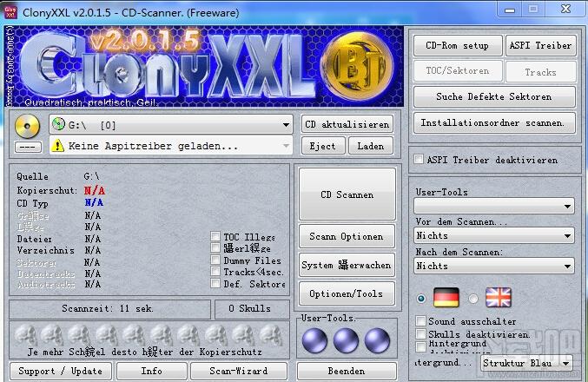588x382 pixels.
Task: Click the Support / Update button
Action: (61, 371)
